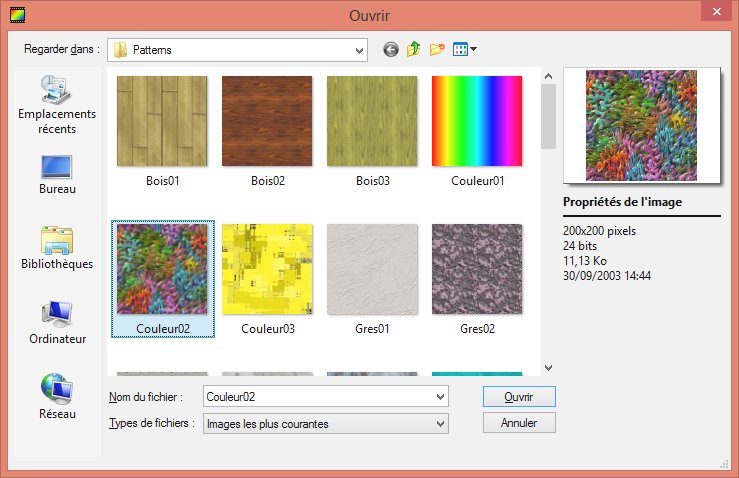Expand the Nom du fichier dropdown
This screenshot has height=478, width=739.
(x=440, y=397)
